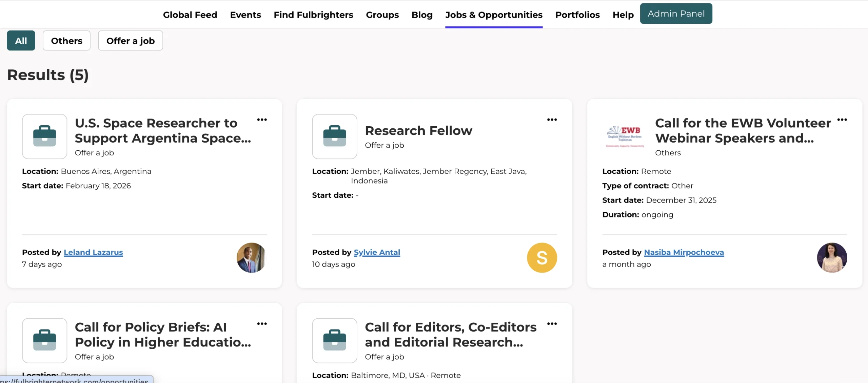
Task: Click the Admin Panel button
Action: [676, 14]
